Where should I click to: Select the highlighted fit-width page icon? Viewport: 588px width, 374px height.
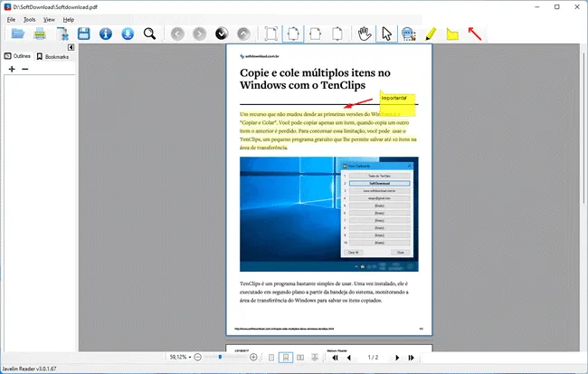tap(293, 34)
